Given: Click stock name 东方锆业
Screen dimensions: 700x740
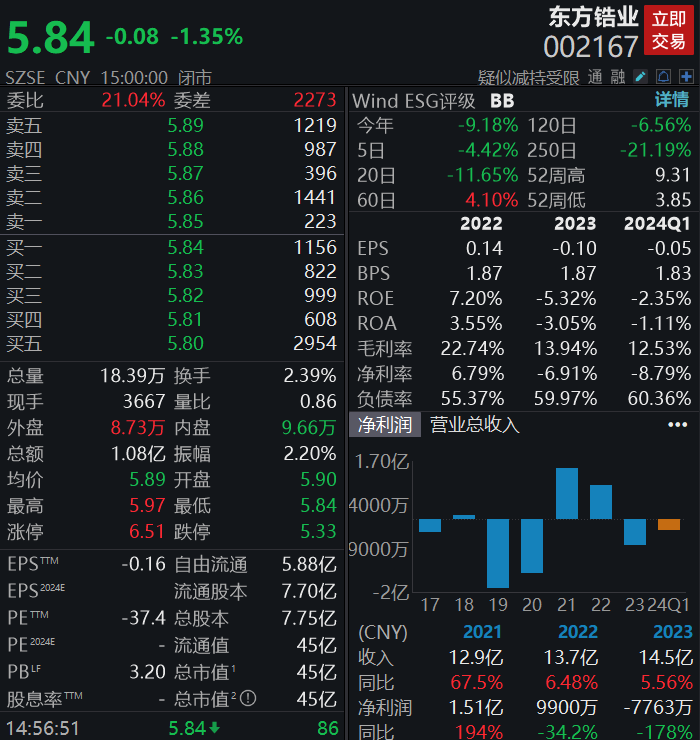Looking at the screenshot, I should (x=593, y=17).
